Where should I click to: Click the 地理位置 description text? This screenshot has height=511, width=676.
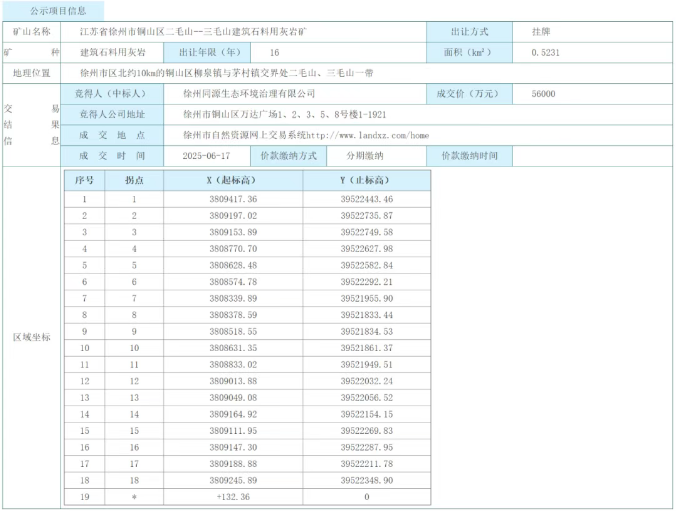pyautogui.click(x=213, y=73)
